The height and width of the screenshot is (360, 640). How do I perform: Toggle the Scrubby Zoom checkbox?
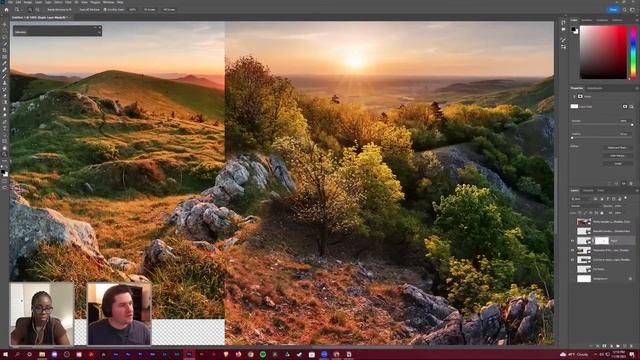[105, 9]
